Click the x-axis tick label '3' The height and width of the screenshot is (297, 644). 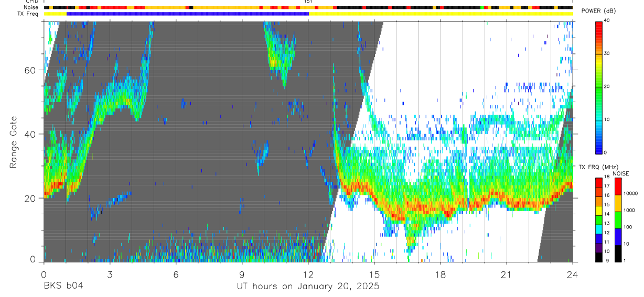pos(110,274)
